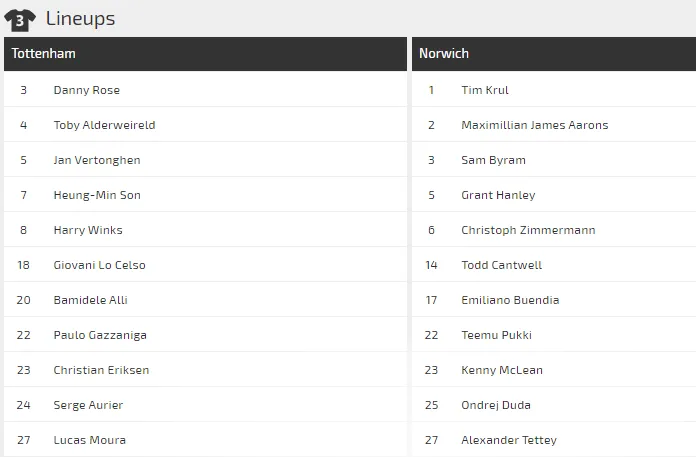Click on Toby Alderweireld's name
The image size is (696, 457).
pos(104,125)
